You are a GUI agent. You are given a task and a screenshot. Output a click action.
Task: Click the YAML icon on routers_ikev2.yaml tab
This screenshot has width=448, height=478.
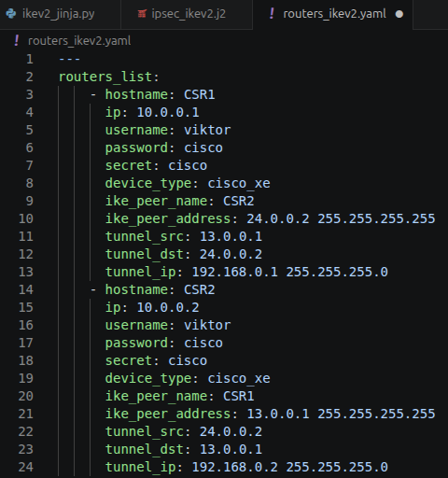tap(272, 14)
